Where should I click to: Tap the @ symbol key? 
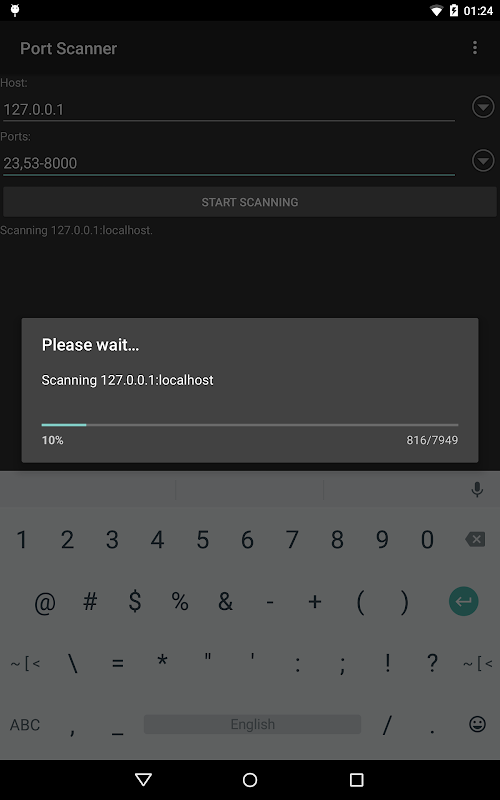point(45,602)
